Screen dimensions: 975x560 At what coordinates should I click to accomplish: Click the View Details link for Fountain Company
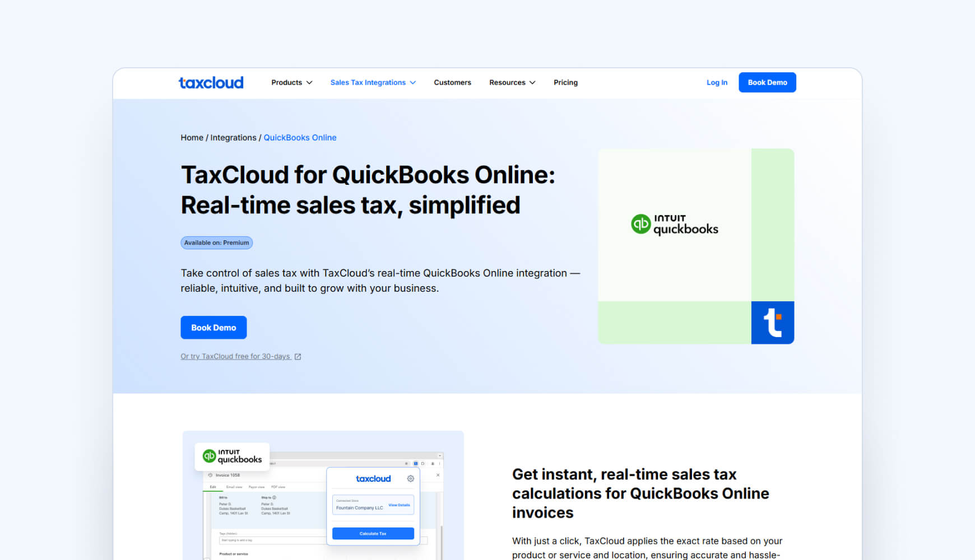click(400, 505)
